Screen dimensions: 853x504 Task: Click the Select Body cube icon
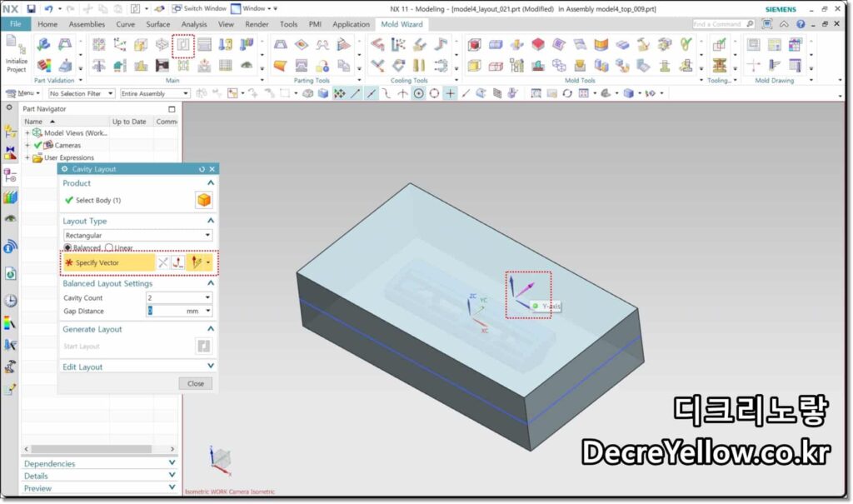[204, 200]
